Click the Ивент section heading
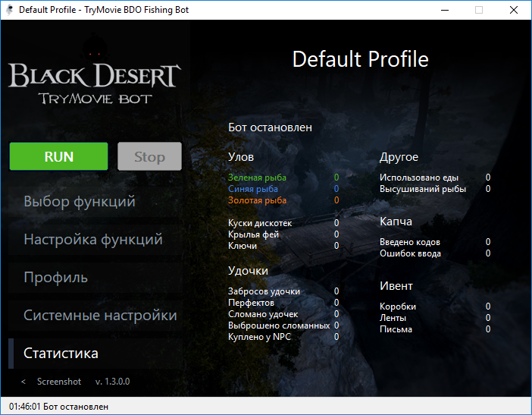Image resolution: width=532 pixels, height=415 pixels. tap(396, 286)
